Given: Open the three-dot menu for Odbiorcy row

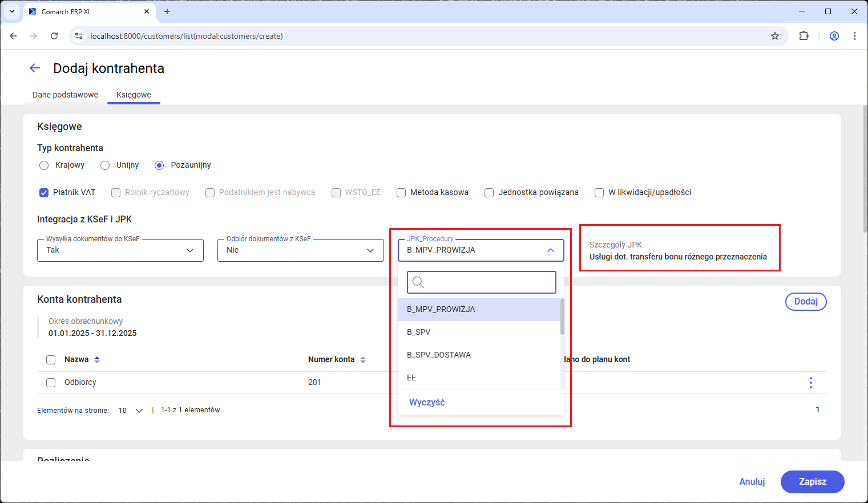Looking at the screenshot, I should tap(810, 383).
